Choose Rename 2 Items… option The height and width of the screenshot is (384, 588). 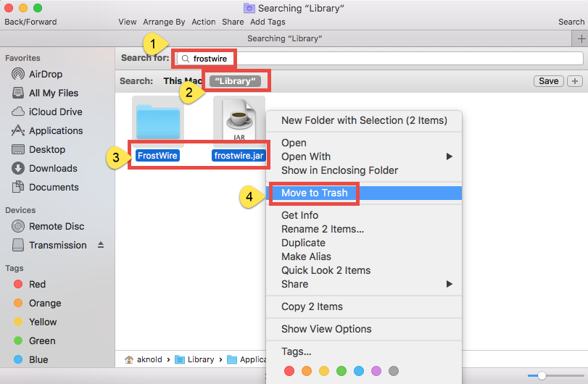[364, 229]
